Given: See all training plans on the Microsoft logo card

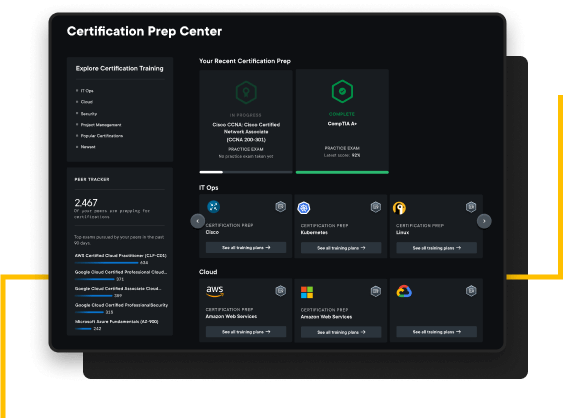Looking at the screenshot, I should 341,332.
